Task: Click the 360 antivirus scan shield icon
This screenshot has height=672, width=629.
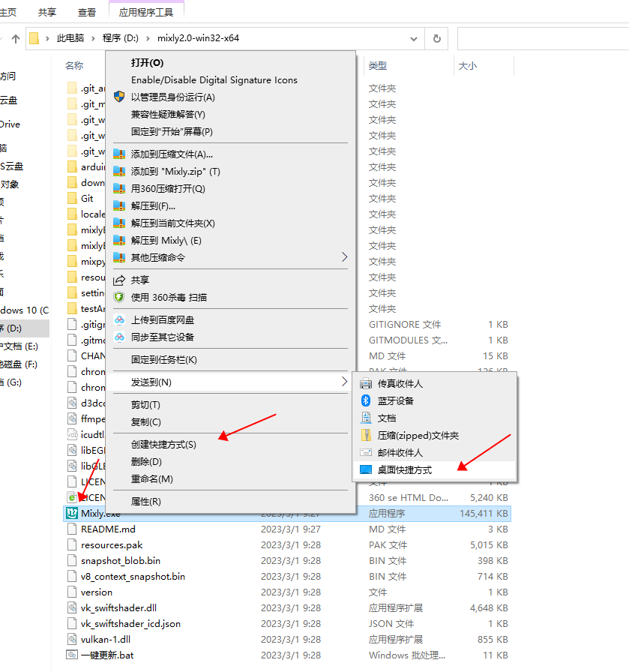Action: [118, 297]
